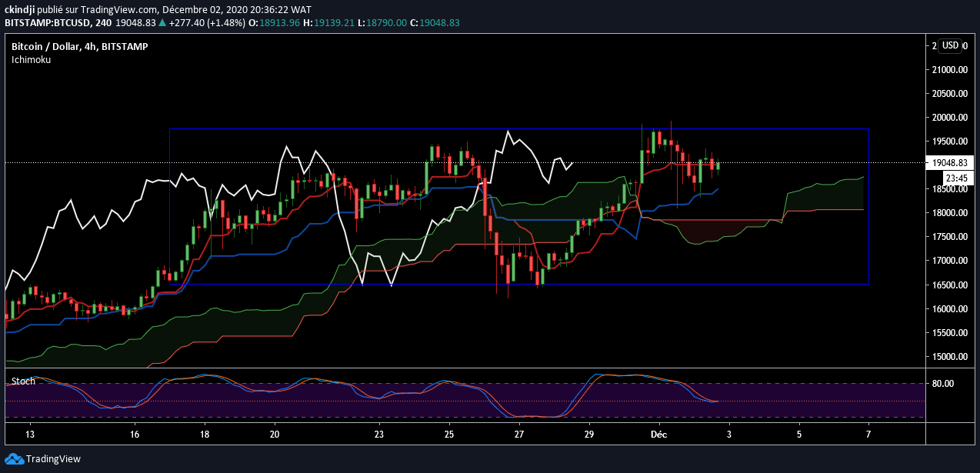Screen dimensions: 980x473
Task: Click the 80.00 level on Stoch axis
Action: coord(943,383)
